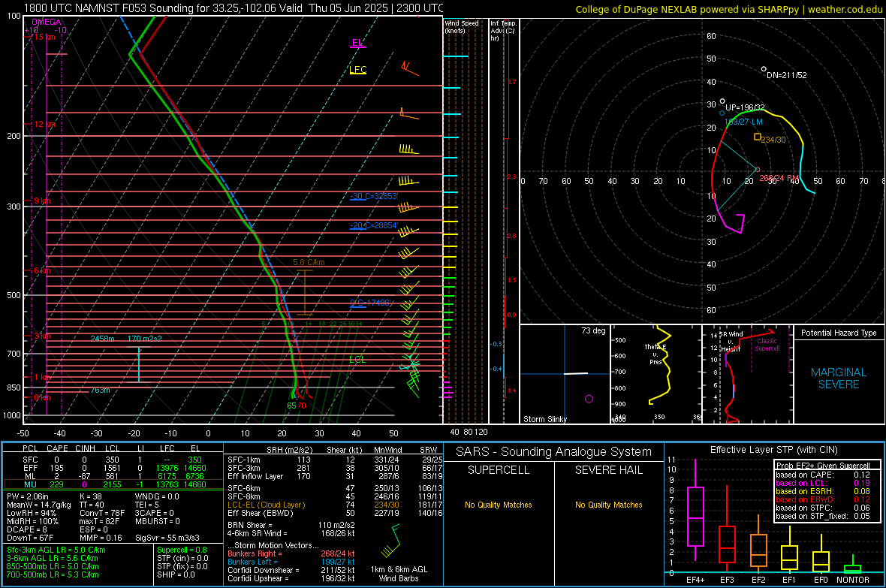Click the '5.8 C/km' lapse rate label
886x588 pixels.
point(309,262)
